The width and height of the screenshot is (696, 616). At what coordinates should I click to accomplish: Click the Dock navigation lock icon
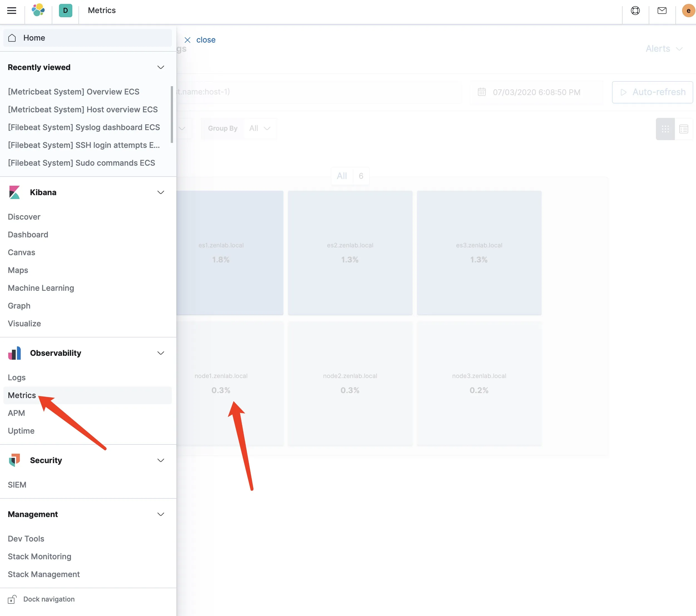tap(12, 599)
